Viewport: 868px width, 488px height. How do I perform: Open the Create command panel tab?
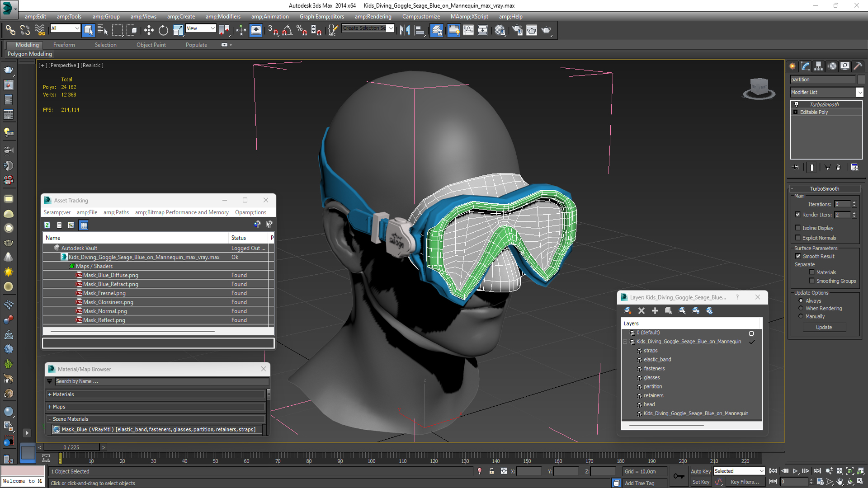pyautogui.click(x=792, y=66)
